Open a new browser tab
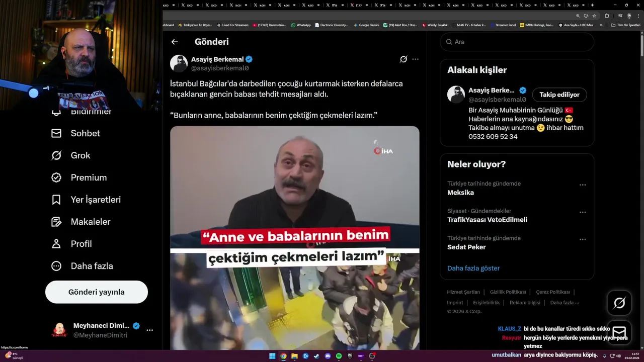This screenshot has height=362, width=644. tap(592, 5)
